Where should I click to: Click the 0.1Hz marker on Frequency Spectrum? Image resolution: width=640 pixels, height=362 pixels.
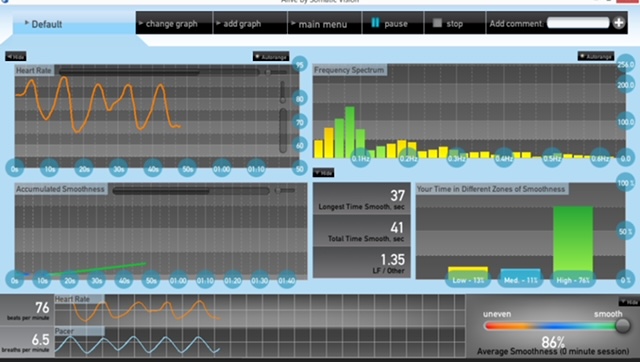(x=361, y=158)
